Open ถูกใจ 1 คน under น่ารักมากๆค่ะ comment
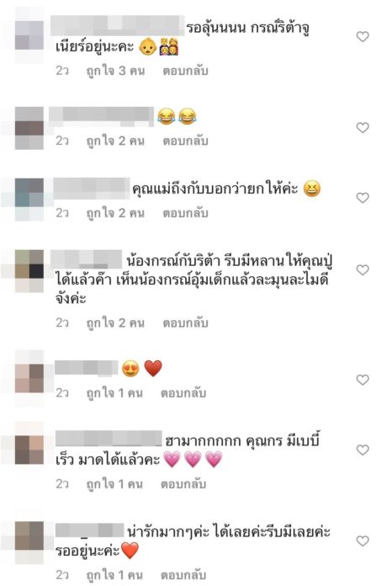This screenshot has height=586, width=392. (114, 575)
